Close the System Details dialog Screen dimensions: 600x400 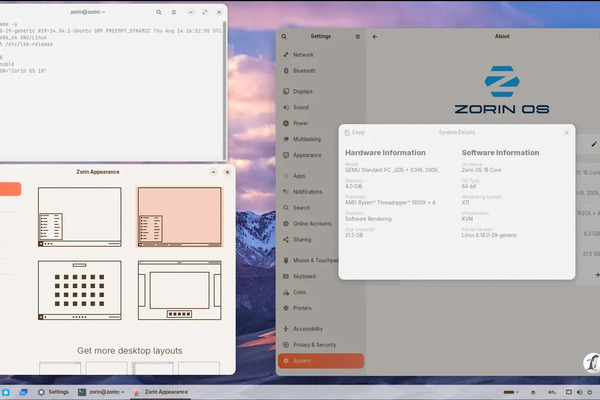click(567, 132)
